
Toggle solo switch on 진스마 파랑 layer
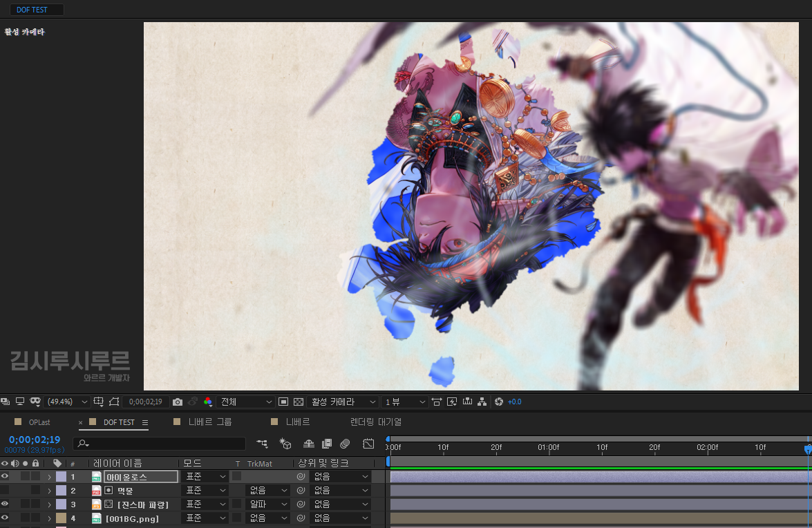tap(25, 505)
